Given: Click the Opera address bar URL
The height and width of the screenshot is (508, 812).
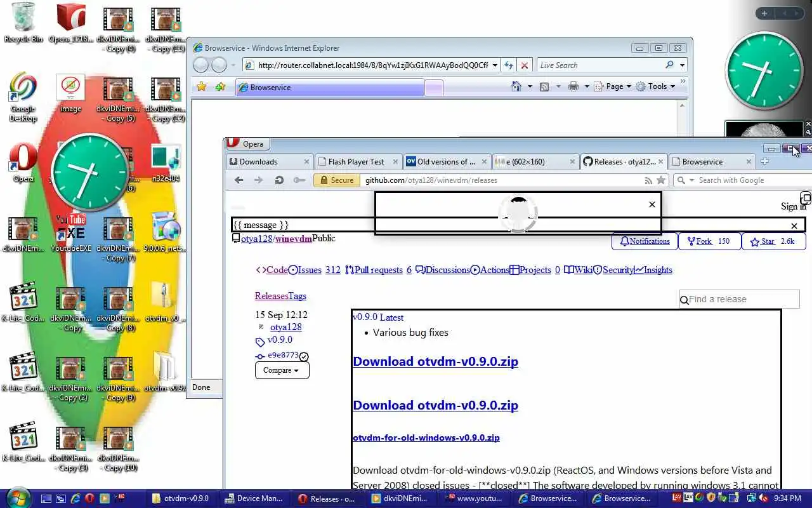Looking at the screenshot, I should pos(431,180).
